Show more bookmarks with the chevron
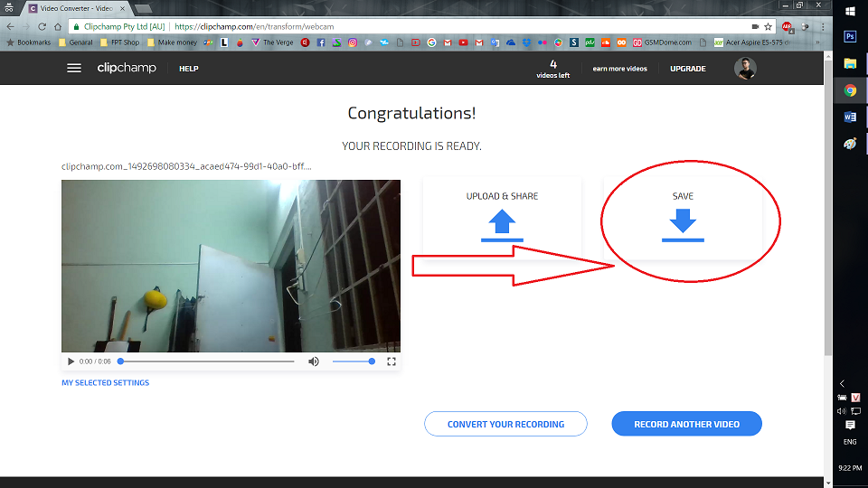This screenshot has height=488, width=868. click(817, 42)
